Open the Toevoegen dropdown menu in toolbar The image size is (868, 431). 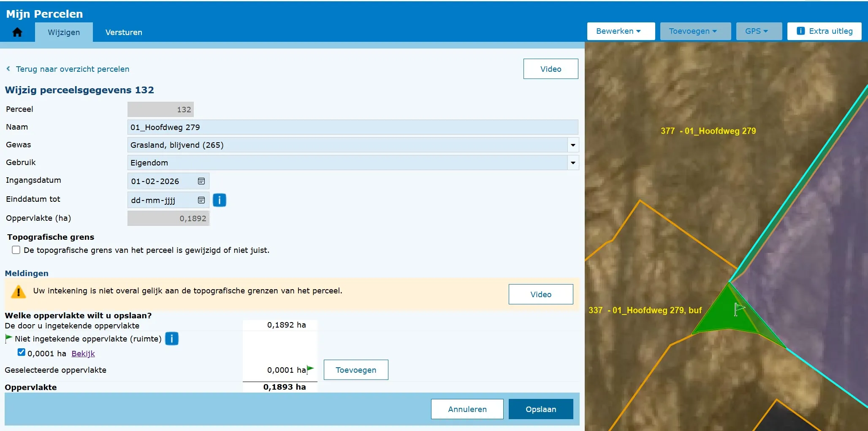(695, 31)
